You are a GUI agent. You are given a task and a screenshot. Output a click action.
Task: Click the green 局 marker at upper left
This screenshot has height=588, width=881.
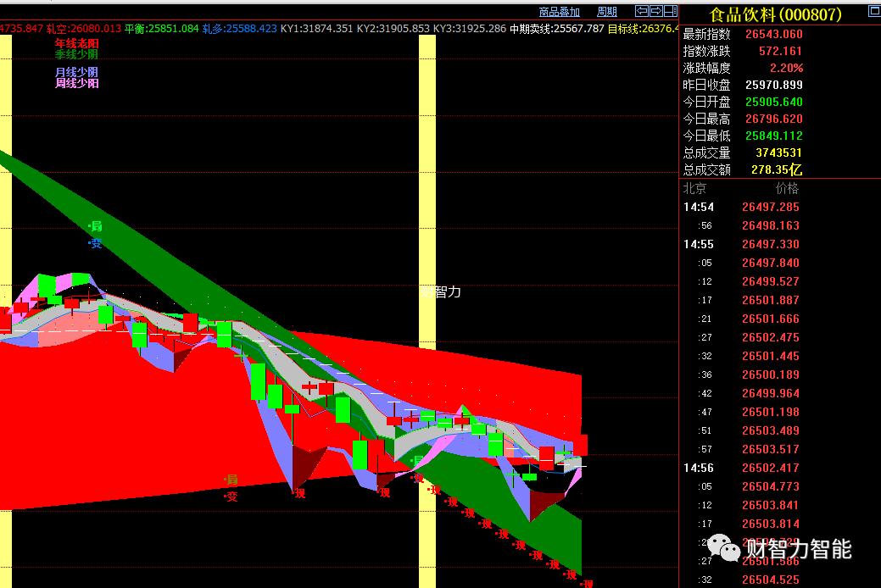(x=96, y=226)
